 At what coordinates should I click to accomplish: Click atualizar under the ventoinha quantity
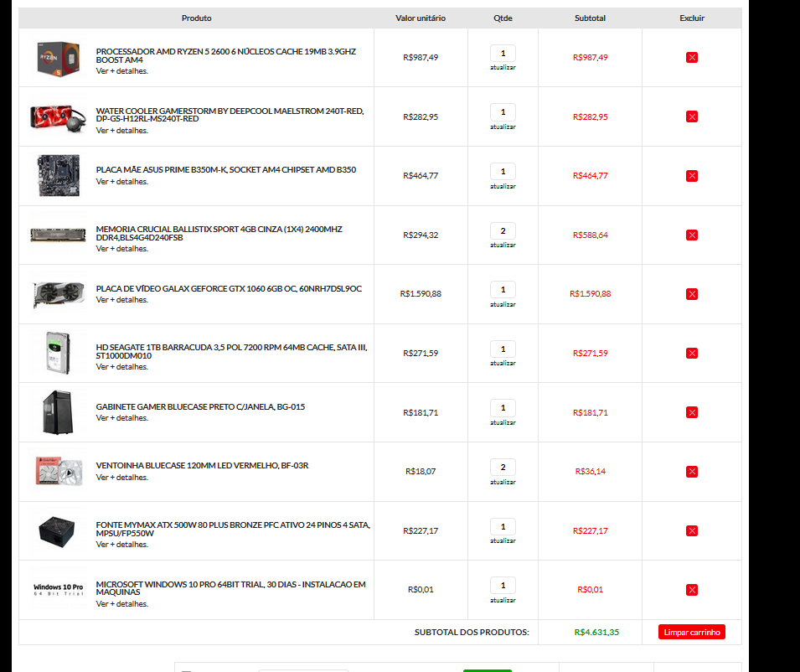click(503, 482)
